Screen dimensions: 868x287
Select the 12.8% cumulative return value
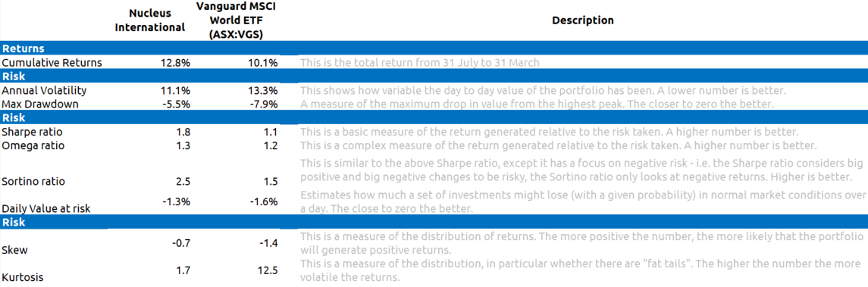(177, 63)
